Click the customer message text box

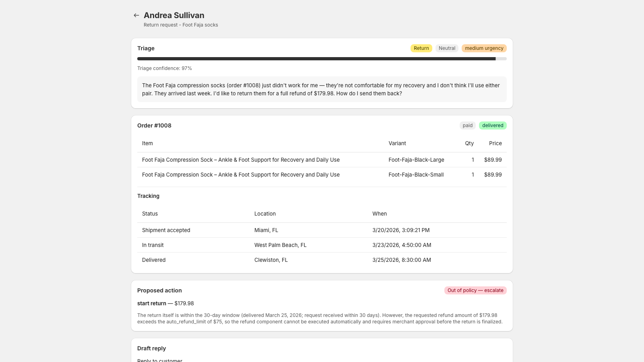pyautogui.click(x=322, y=89)
